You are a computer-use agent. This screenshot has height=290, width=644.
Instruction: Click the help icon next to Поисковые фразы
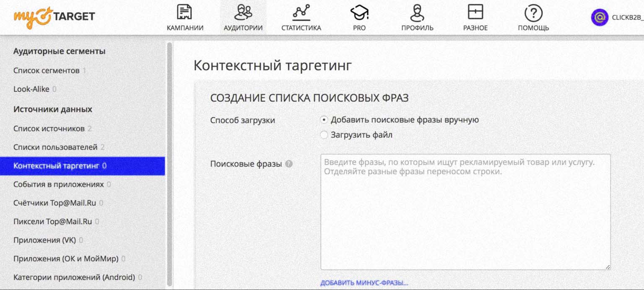click(288, 164)
